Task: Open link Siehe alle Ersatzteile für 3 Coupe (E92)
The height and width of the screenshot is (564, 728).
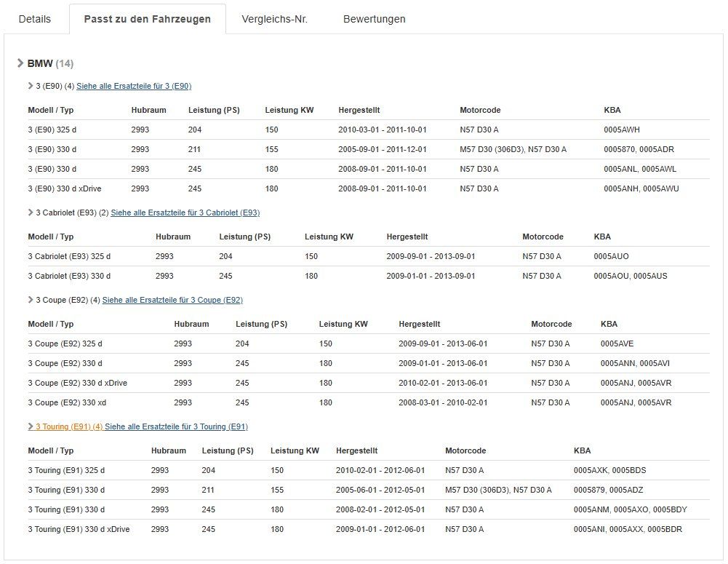Action: point(172,300)
